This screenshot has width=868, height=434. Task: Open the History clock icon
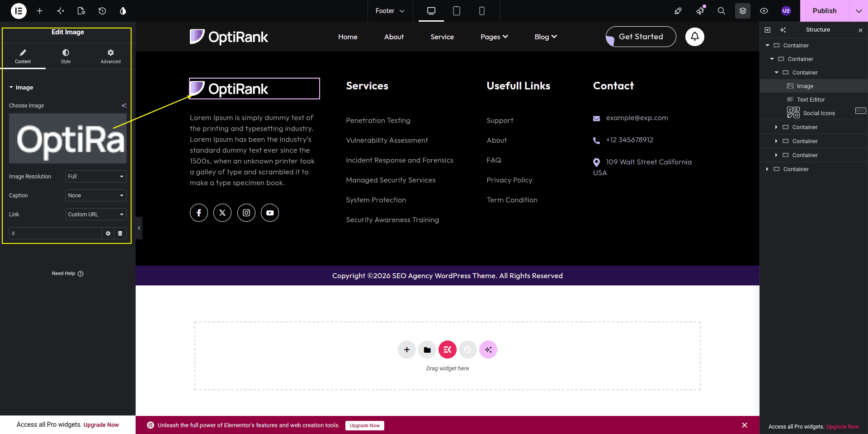[x=102, y=11]
